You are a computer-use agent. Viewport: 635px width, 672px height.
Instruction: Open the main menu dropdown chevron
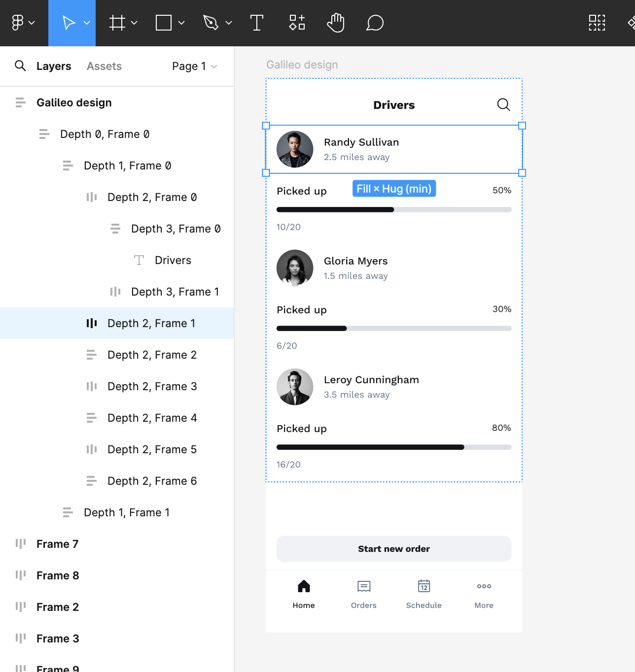32,23
